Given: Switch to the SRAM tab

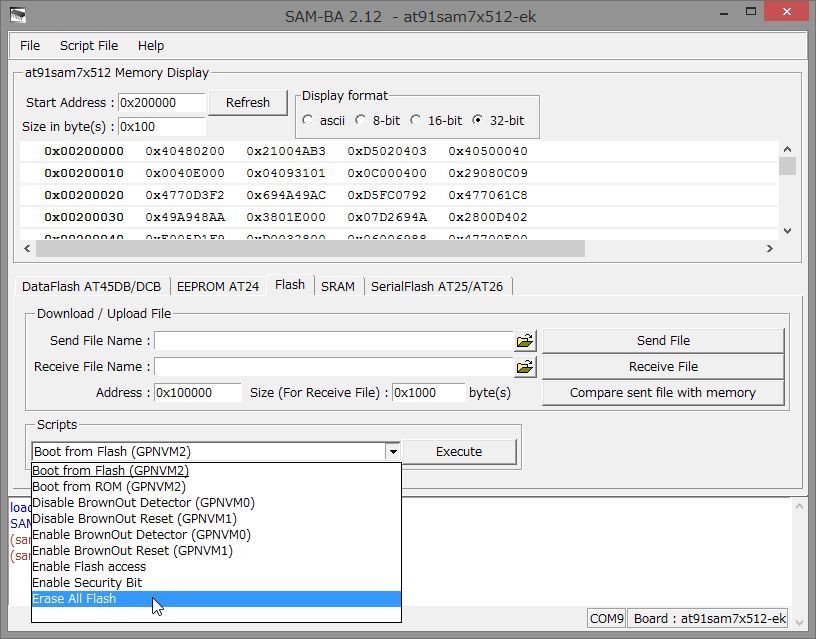Looking at the screenshot, I should (x=338, y=287).
